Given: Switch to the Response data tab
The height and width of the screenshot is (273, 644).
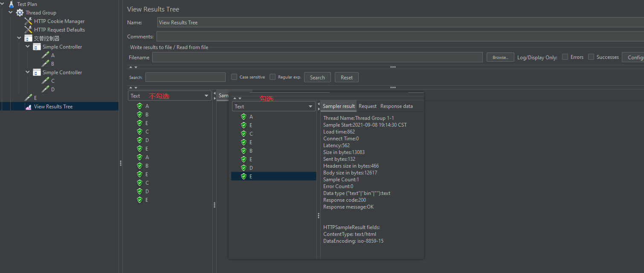Looking at the screenshot, I should pos(397,106).
